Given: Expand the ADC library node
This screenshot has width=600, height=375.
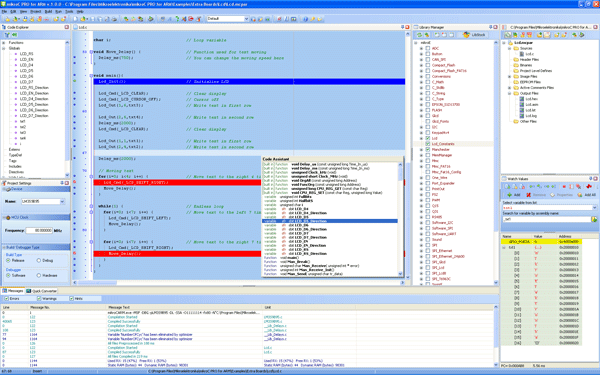Looking at the screenshot, I should click(x=421, y=48).
